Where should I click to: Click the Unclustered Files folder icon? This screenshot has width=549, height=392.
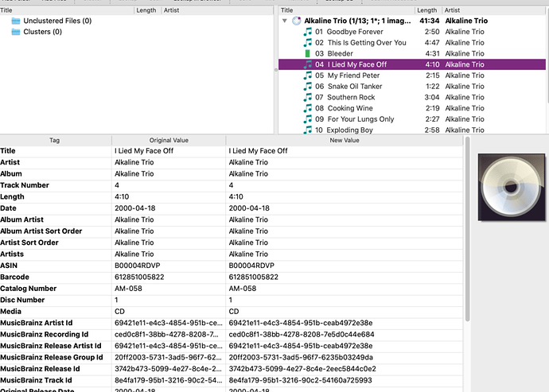pyautogui.click(x=16, y=21)
